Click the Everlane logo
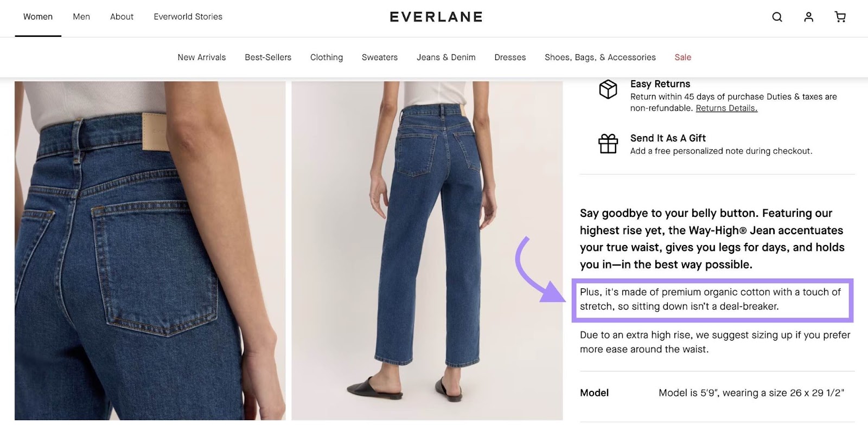 pyautogui.click(x=435, y=16)
